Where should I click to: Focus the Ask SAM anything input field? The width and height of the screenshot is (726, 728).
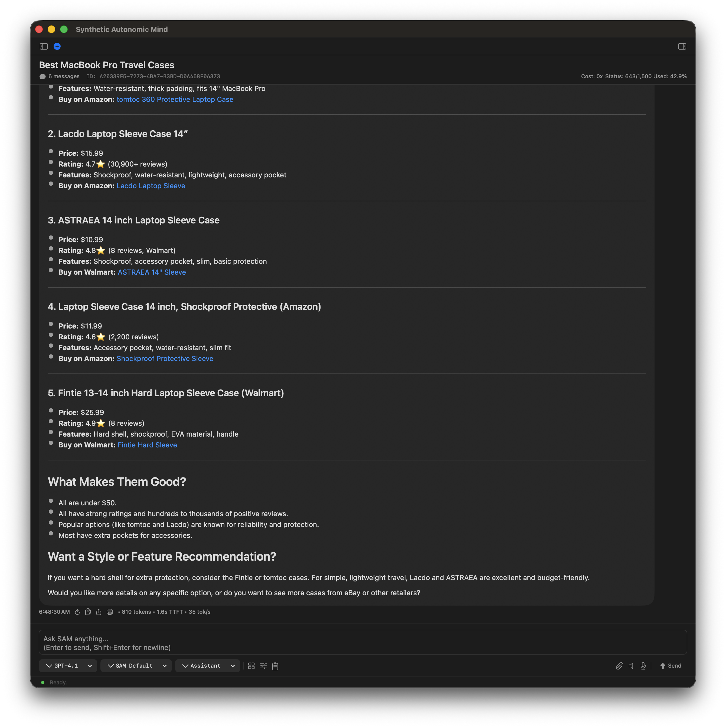(x=363, y=642)
